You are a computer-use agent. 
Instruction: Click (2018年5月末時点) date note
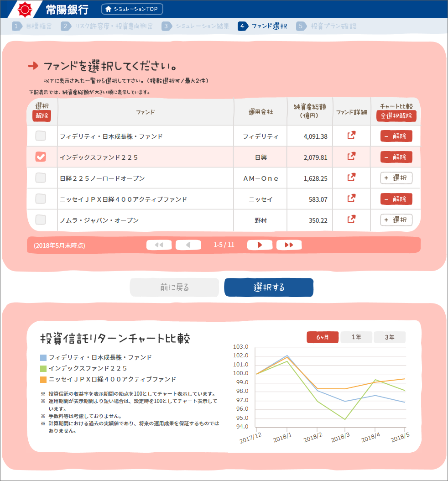pyautogui.click(x=59, y=246)
